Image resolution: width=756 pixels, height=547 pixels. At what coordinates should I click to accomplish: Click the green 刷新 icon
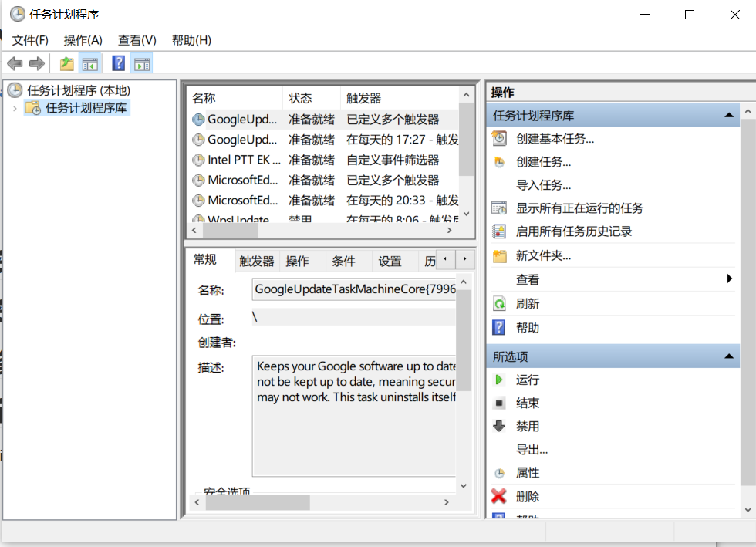pyautogui.click(x=500, y=304)
